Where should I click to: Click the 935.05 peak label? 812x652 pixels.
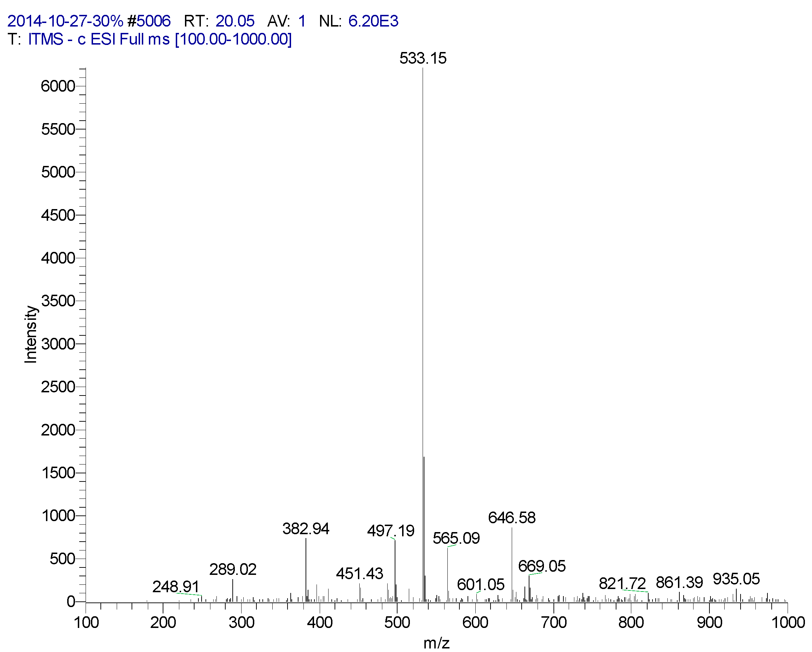click(x=736, y=579)
